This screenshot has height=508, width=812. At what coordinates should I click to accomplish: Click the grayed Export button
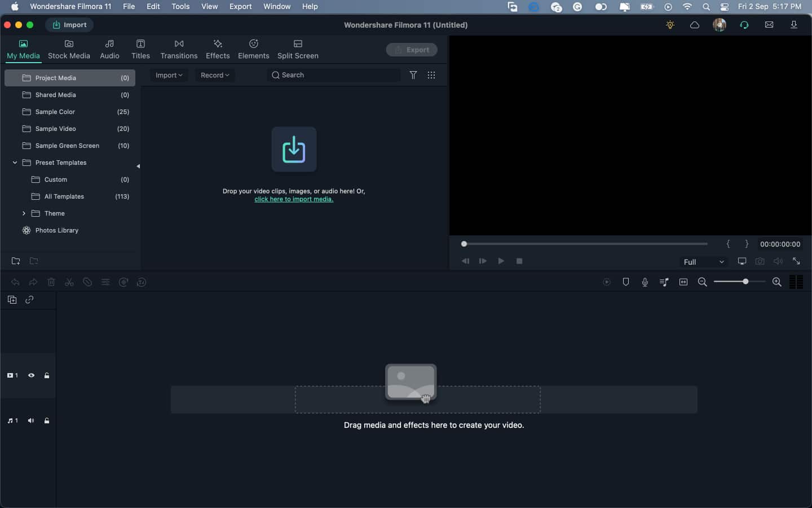(412, 50)
